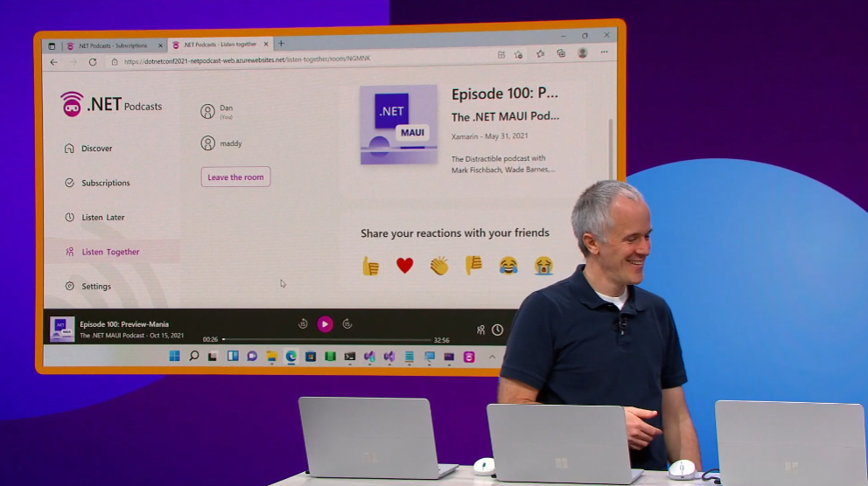The width and height of the screenshot is (868, 486).
Task: Send the thumbs up reaction
Action: (x=370, y=266)
